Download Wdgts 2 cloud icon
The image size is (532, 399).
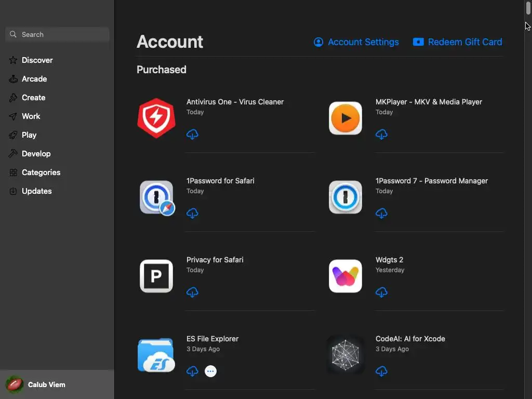(381, 292)
